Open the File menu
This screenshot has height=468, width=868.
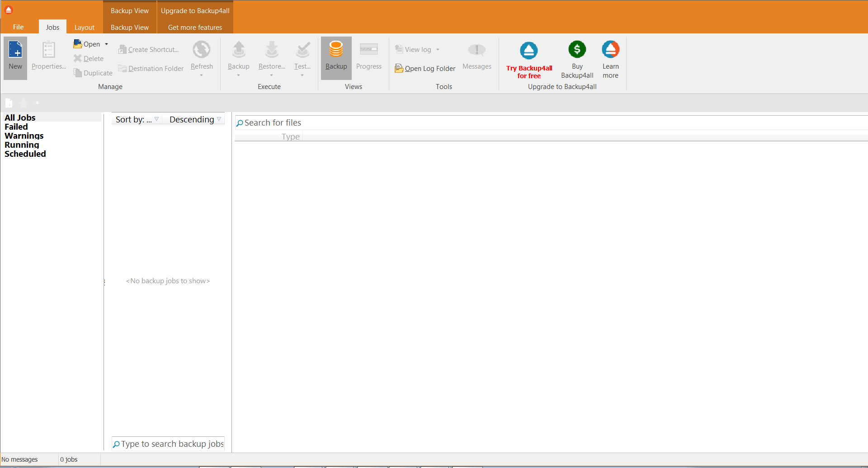coord(19,27)
